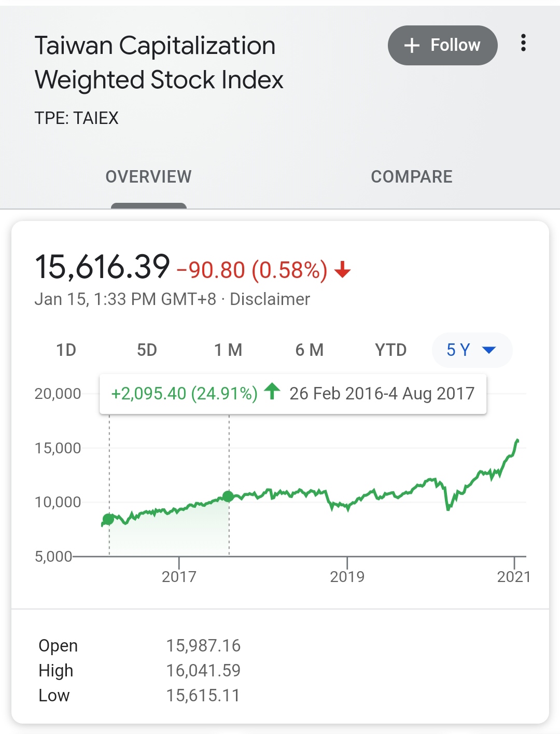Click the Taiwan Capitalization Weighted Stock Index title
The image size is (560, 734).
(159, 63)
